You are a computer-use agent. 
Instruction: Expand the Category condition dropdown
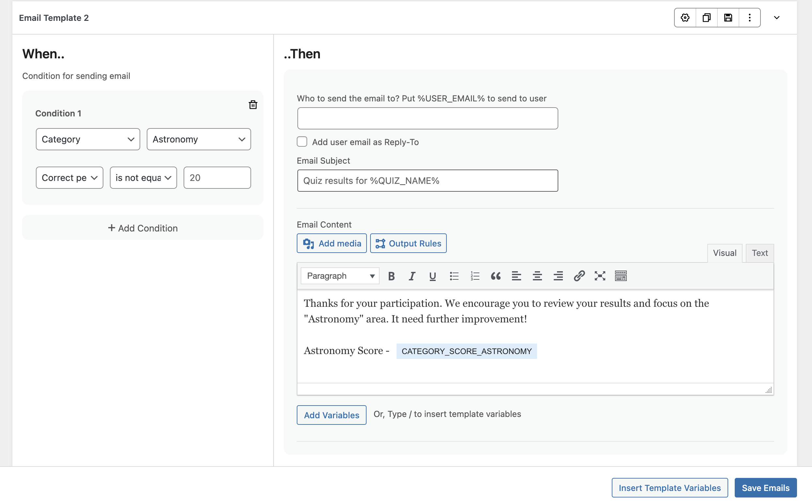tap(87, 139)
